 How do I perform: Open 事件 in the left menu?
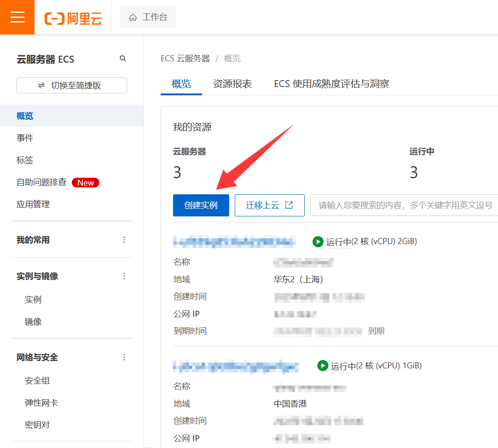(25, 138)
